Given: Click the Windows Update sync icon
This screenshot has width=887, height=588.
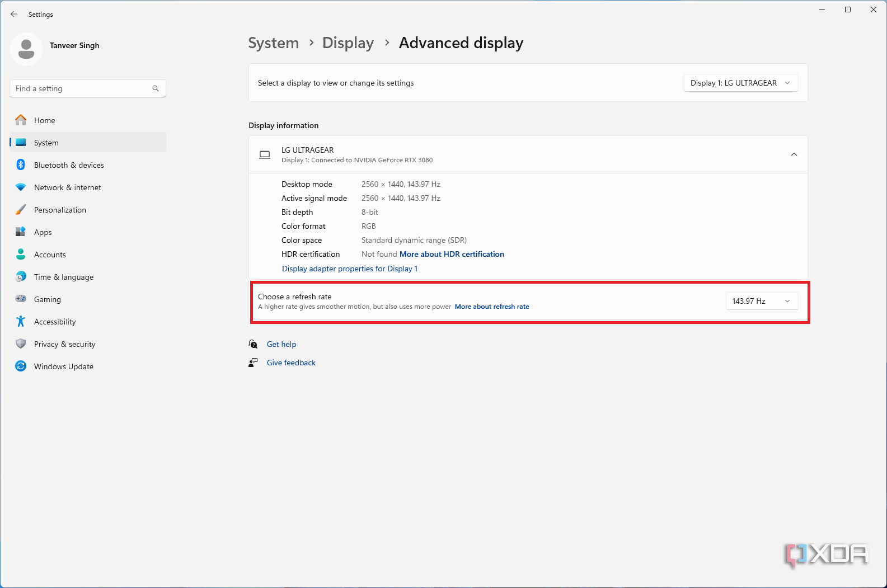Looking at the screenshot, I should (x=21, y=366).
